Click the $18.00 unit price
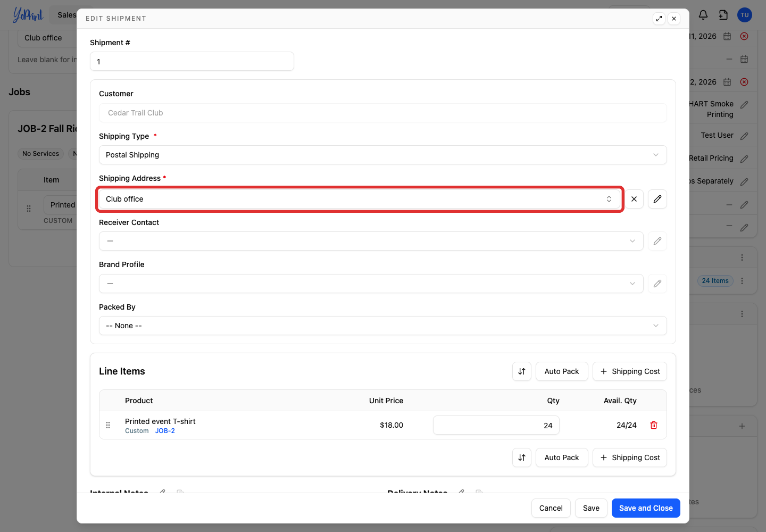The width and height of the screenshot is (766, 532). coord(392,425)
